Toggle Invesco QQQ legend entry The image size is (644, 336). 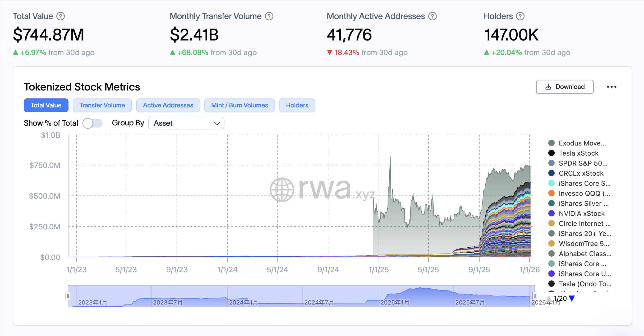pos(584,193)
